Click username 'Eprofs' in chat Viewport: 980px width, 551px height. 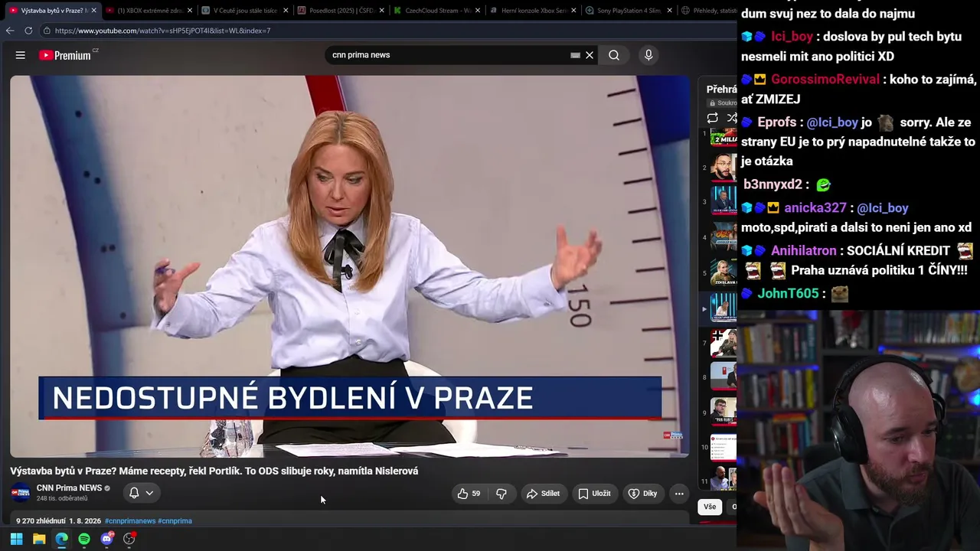(x=776, y=122)
